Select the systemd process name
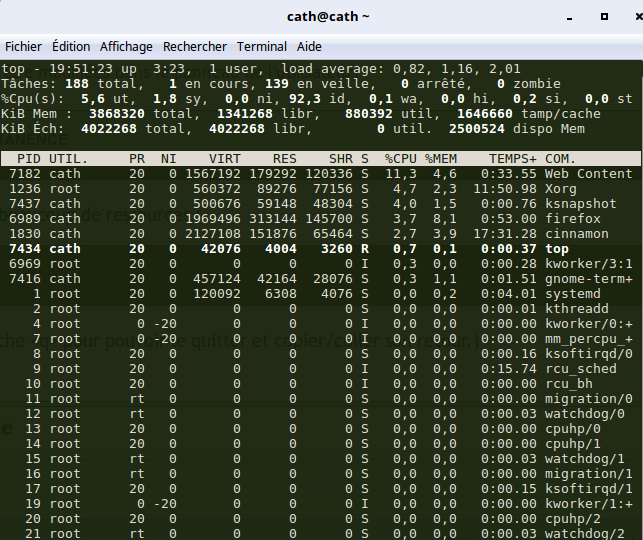The width and height of the screenshot is (643, 540). tap(572, 294)
